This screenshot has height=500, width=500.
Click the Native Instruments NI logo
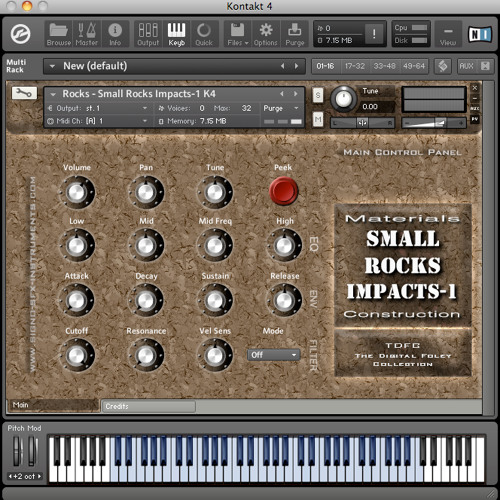[x=480, y=34]
